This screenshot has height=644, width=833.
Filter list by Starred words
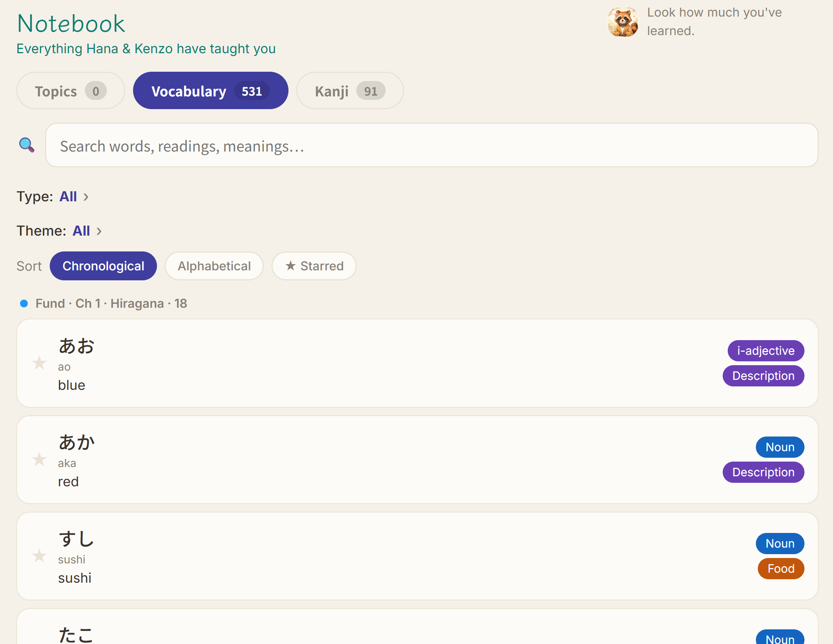tap(314, 266)
